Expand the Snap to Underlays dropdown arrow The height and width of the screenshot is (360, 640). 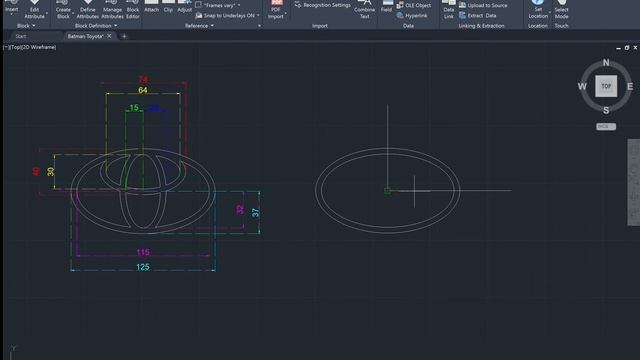(258, 16)
